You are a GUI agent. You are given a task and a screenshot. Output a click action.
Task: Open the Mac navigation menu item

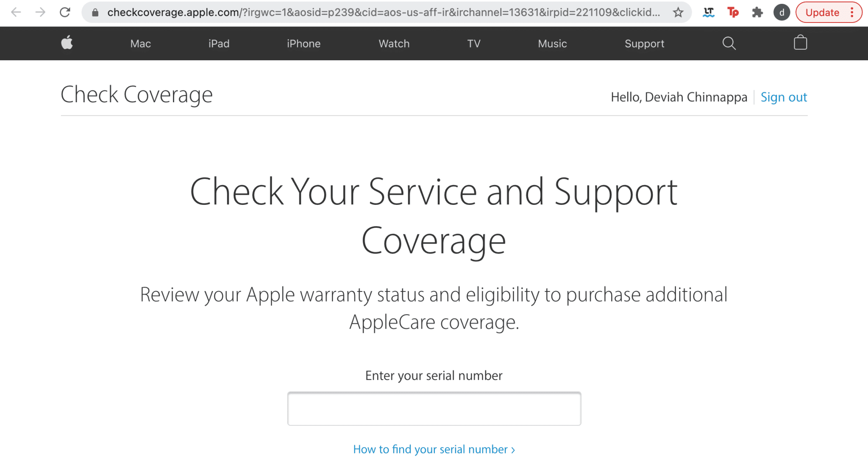coord(141,43)
